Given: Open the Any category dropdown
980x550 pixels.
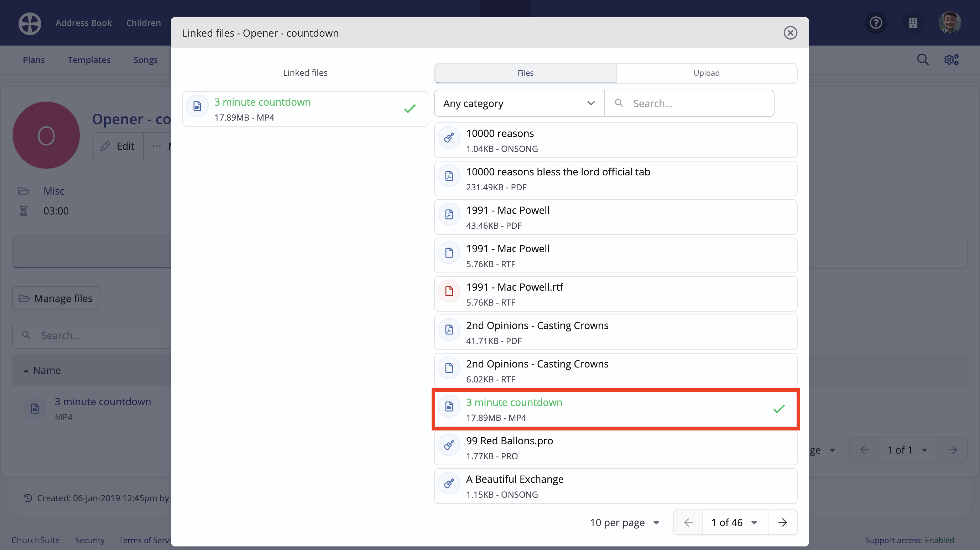Looking at the screenshot, I should [518, 104].
